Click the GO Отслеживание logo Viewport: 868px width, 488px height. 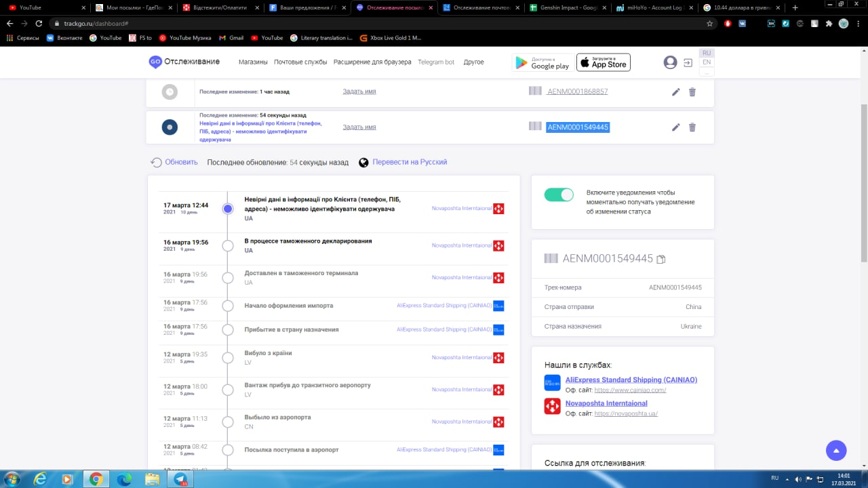[x=184, y=62]
